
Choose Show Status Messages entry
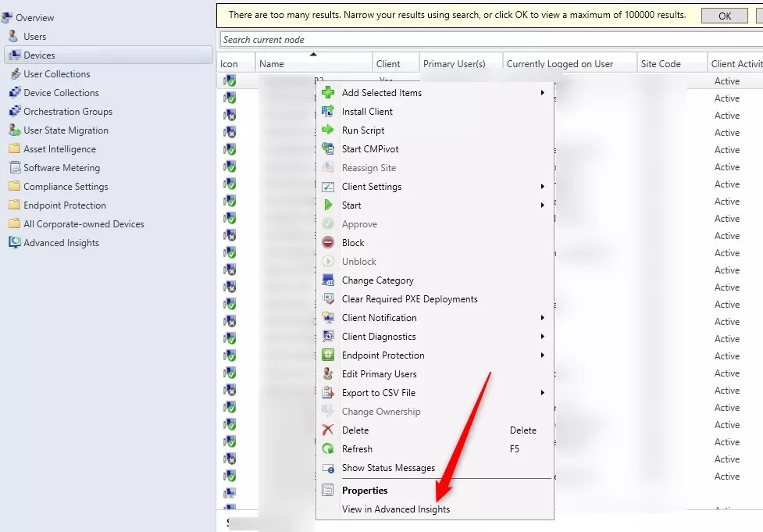(x=388, y=468)
